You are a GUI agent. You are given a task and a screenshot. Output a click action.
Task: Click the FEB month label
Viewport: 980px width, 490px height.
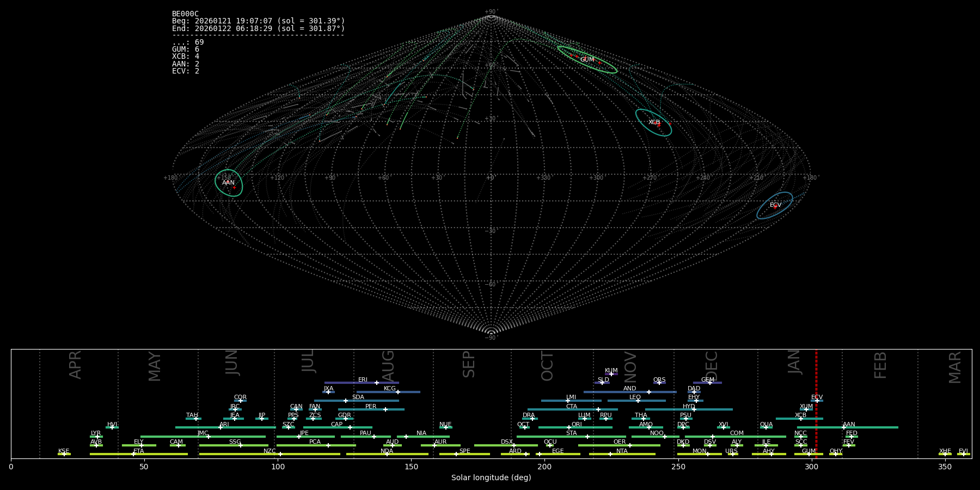[x=880, y=365]
